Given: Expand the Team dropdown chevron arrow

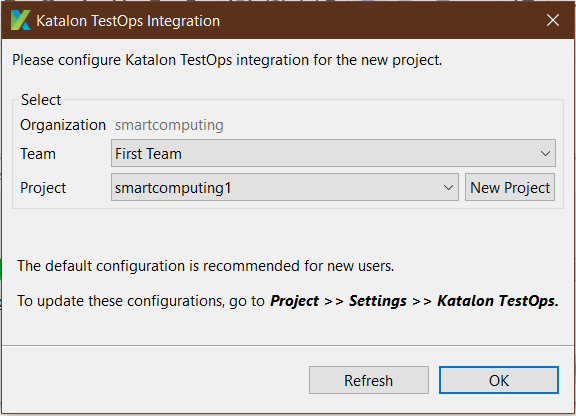Looking at the screenshot, I should (x=545, y=153).
